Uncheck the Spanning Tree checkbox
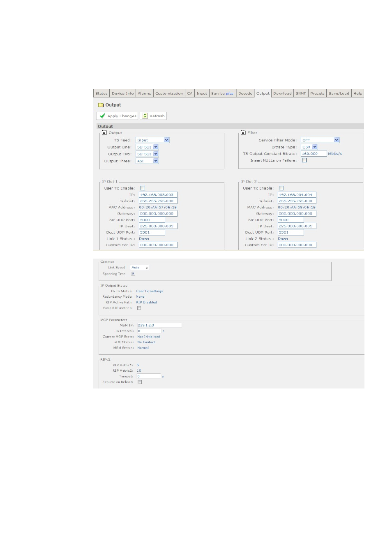392x555 pixels. pos(133,274)
